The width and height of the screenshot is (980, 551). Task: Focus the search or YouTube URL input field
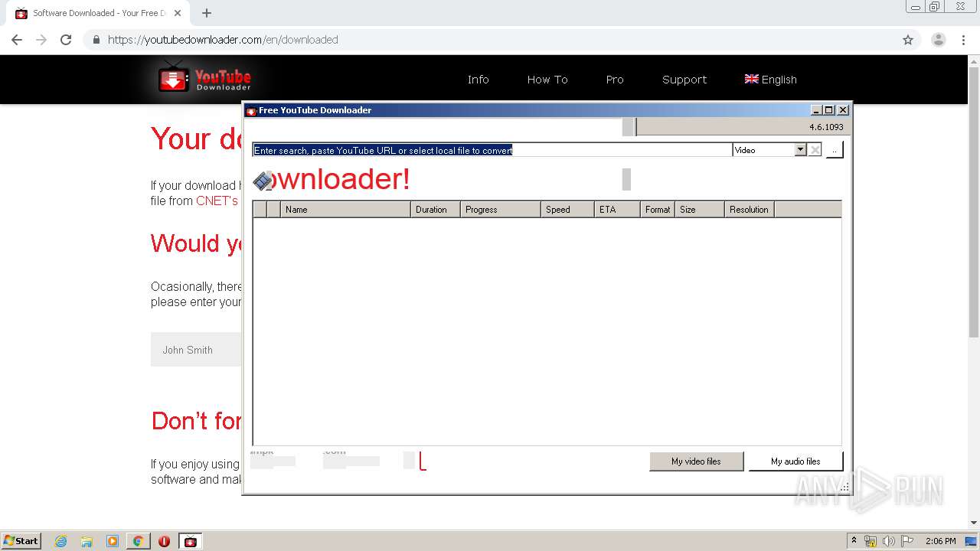tap(492, 150)
